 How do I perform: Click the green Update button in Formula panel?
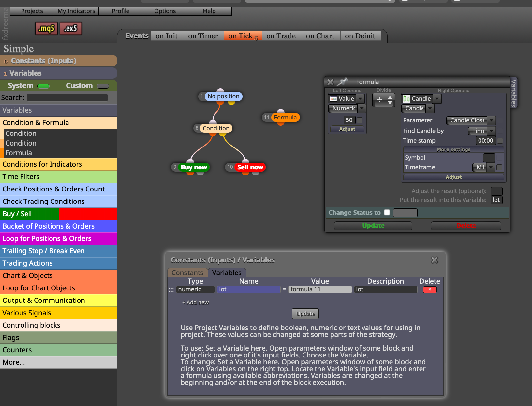(x=373, y=226)
